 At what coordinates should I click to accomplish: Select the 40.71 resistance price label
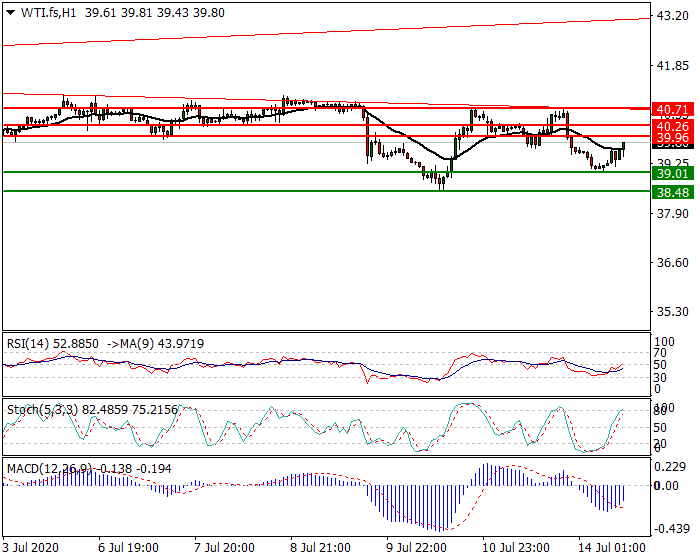(x=673, y=109)
